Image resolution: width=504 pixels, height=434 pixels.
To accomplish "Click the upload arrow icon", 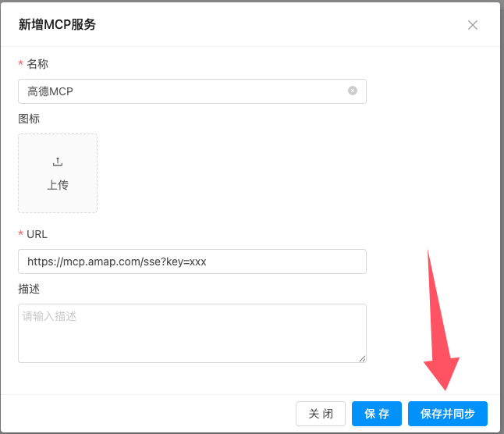I will pyautogui.click(x=58, y=162).
